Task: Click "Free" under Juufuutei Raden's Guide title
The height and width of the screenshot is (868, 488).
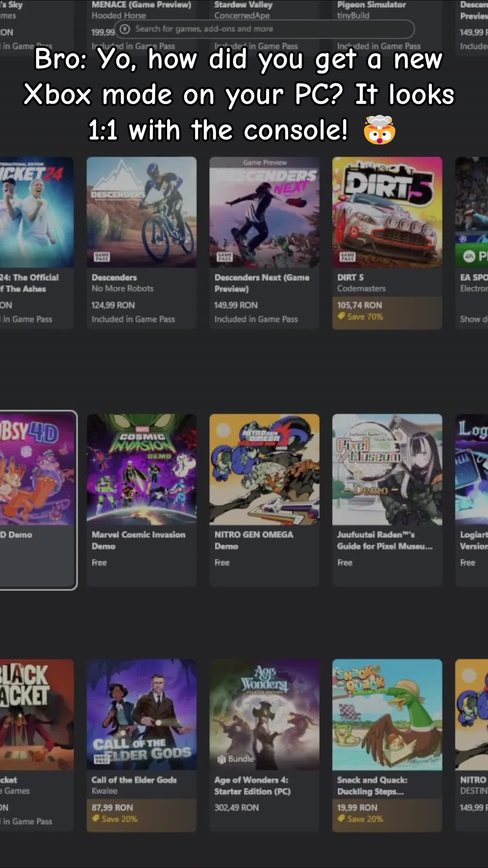Action: (345, 563)
